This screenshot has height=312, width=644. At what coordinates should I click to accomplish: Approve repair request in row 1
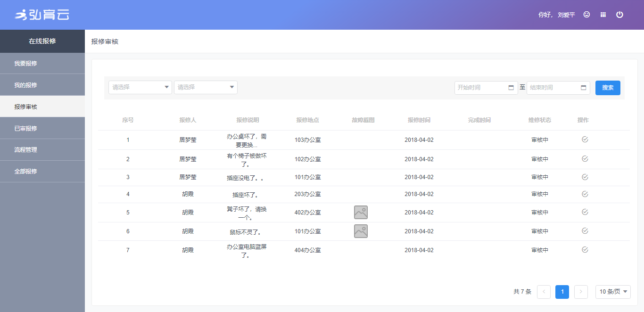585,140
